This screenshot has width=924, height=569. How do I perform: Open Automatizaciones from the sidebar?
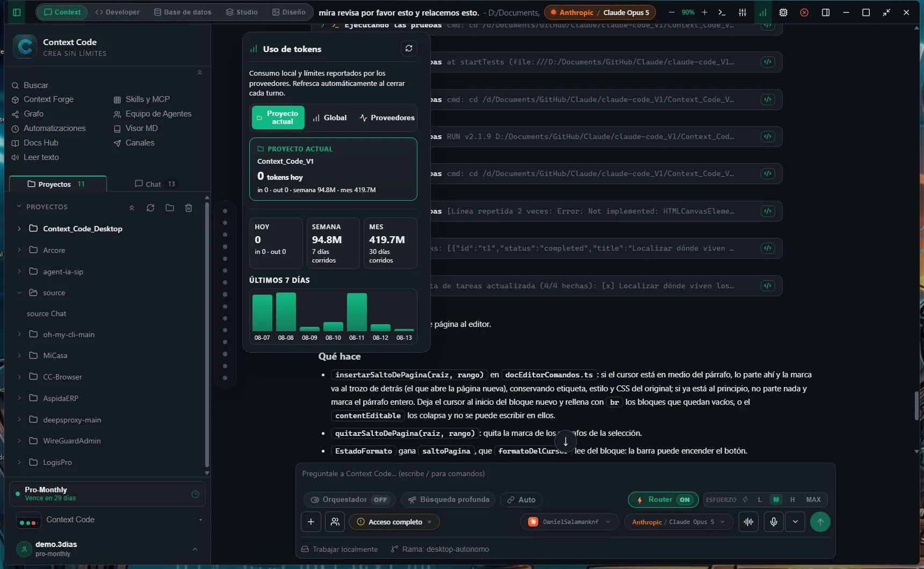[48, 128]
